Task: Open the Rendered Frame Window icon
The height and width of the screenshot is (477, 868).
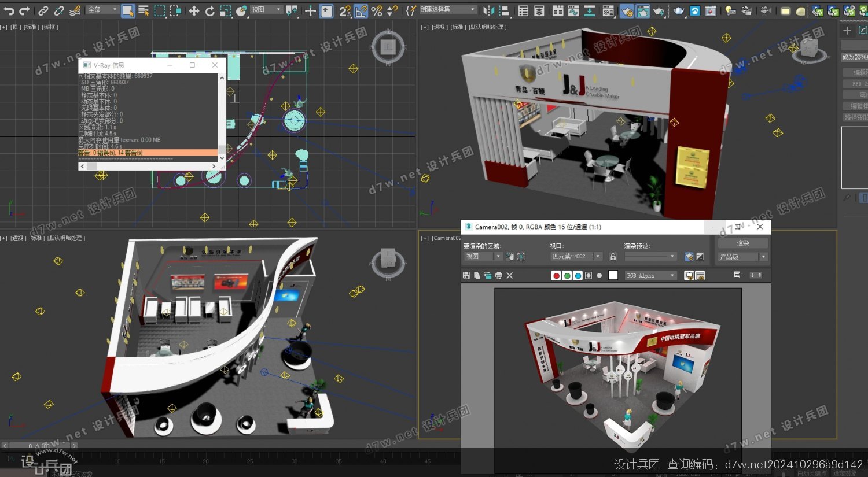Action: 642,11
